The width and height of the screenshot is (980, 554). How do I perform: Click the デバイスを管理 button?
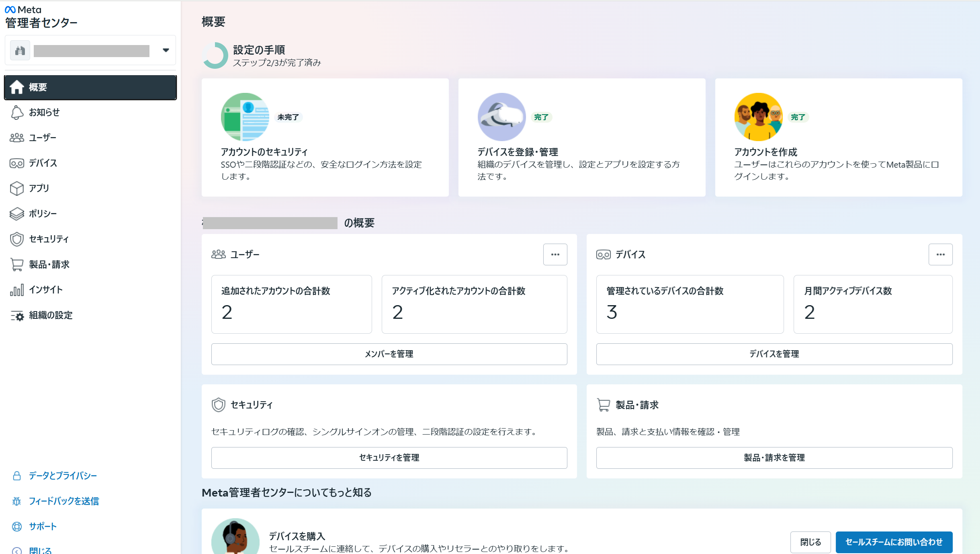[774, 354]
